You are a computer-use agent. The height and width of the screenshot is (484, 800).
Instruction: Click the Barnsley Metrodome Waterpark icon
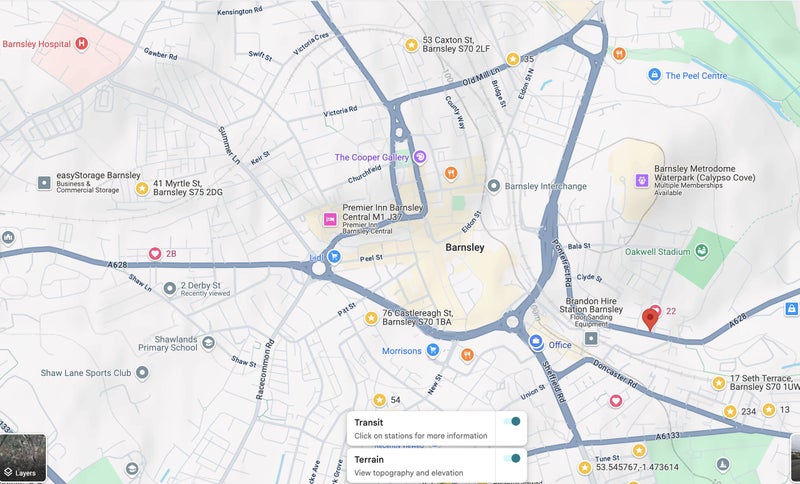(642, 180)
